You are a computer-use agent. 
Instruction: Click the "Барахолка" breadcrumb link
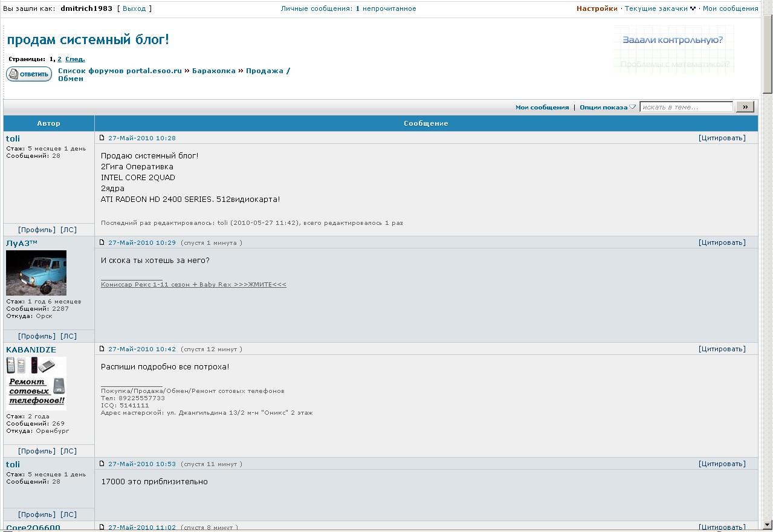click(x=214, y=71)
